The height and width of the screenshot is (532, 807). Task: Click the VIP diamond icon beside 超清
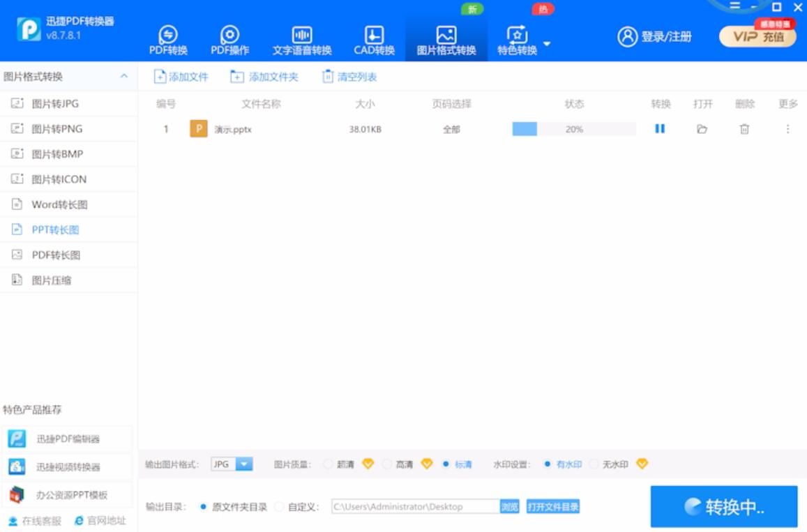pyautogui.click(x=368, y=464)
